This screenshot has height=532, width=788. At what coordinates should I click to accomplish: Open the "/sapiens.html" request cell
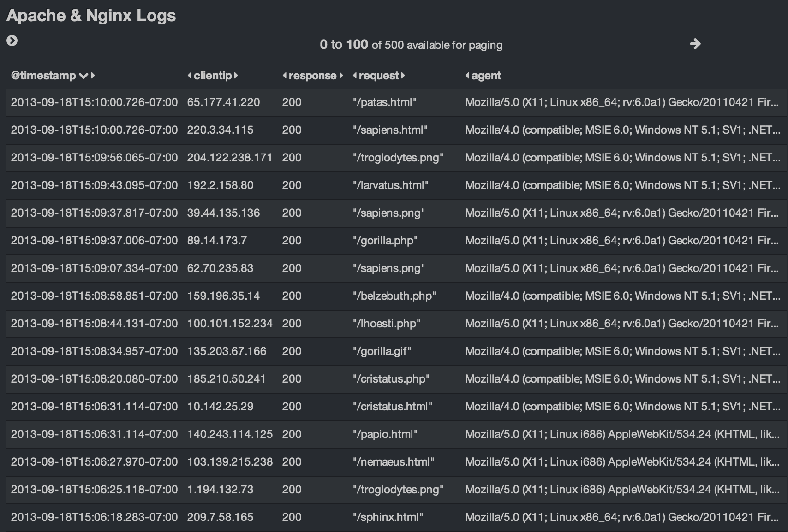[x=390, y=130]
